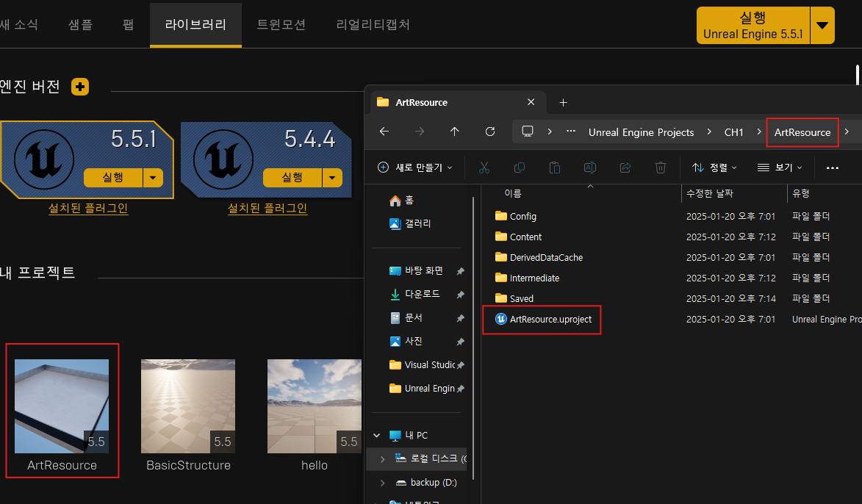Open the launch dropdown arrow next to Unreal Engine 5.5.1 button

tap(822, 25)
